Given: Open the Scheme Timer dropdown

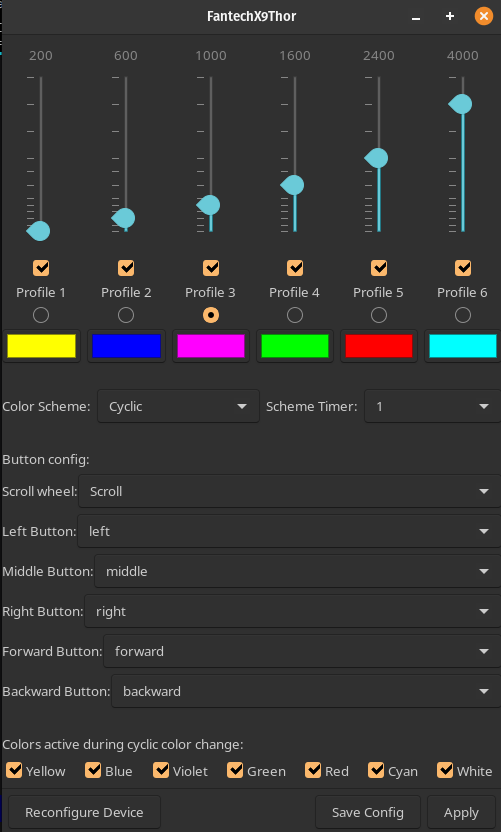Looking at the screenshot, I should pyautogui.click(x=433, y=406).
